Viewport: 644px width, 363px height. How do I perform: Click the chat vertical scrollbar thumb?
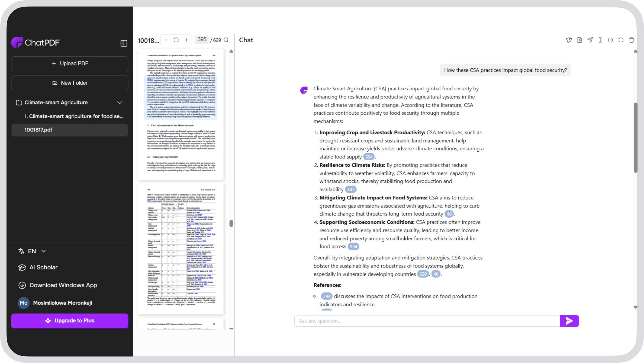click(635, 138)
